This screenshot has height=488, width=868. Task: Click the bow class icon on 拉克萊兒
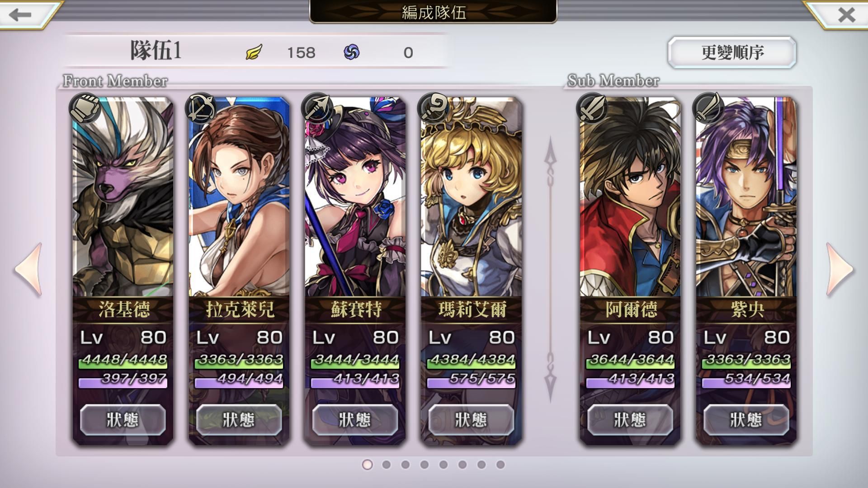pyautogui.click(x=201, y=108)
